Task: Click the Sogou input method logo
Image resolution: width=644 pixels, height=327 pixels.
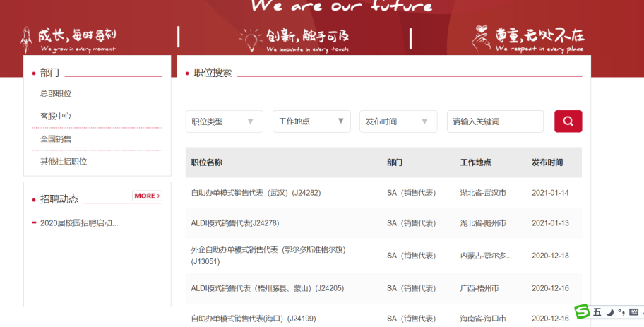Action: pos(581,311)
